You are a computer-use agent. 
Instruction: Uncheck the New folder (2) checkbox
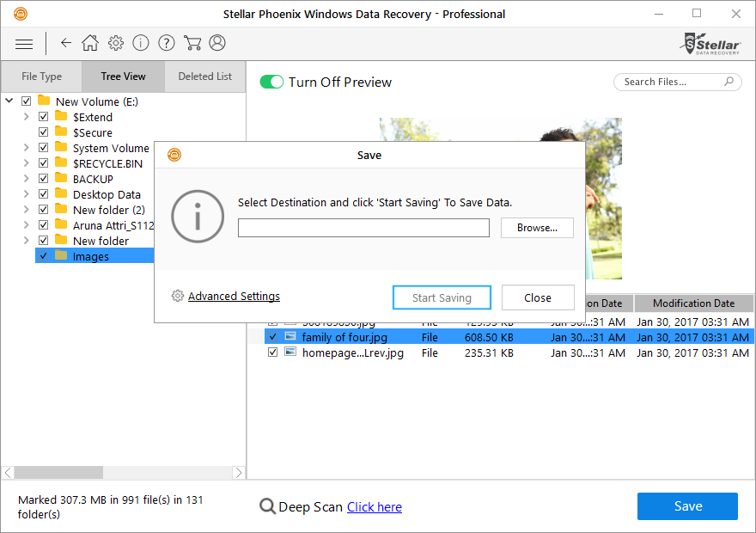click(x=44, y=210)
